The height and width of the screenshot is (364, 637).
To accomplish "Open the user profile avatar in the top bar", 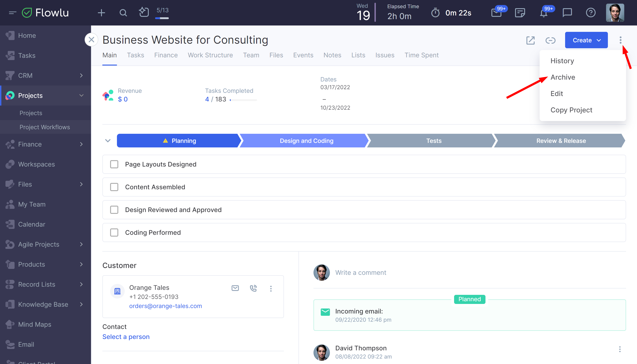I will pos(615,13).
